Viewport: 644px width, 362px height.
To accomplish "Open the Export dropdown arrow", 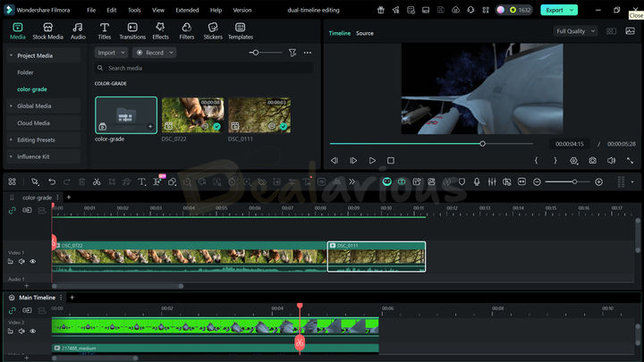I will (x=572, y=10).
